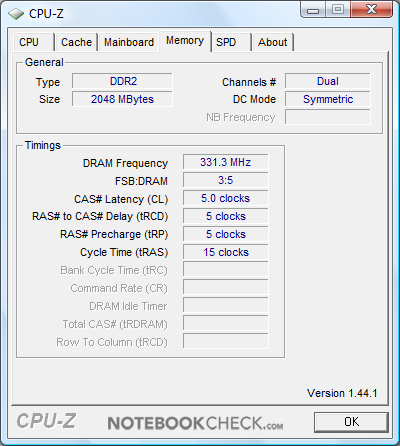Click the DDR2 memory type field

(122, 81)
